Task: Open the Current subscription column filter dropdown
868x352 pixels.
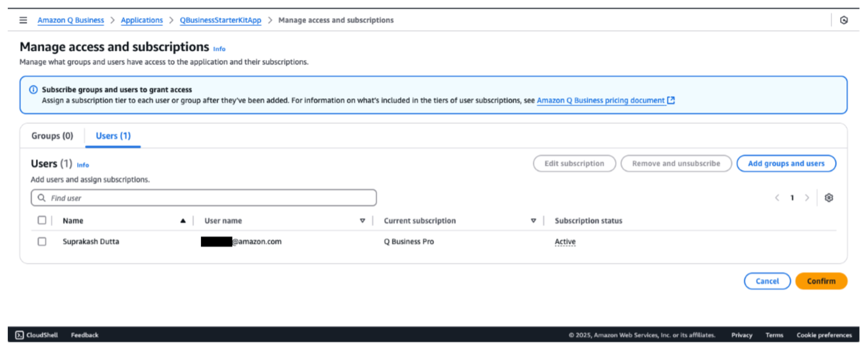Action: [x=534, y=220]
